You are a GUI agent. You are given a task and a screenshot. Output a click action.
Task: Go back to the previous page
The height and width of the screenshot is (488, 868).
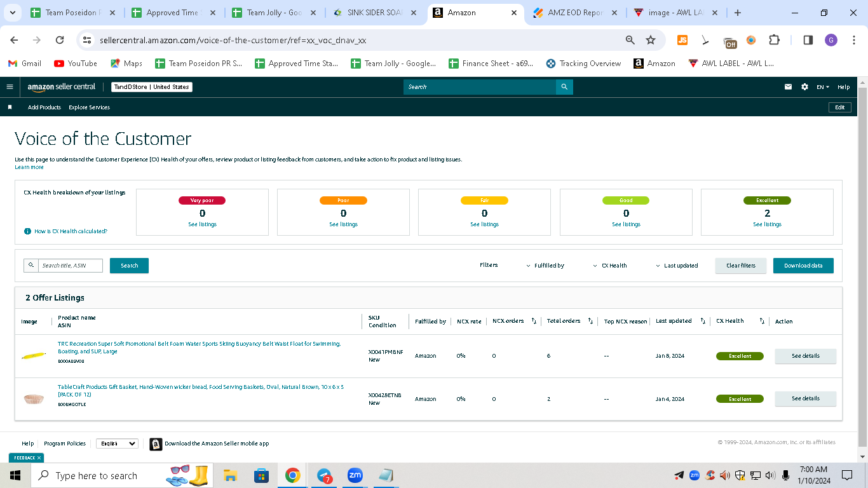click(14, 40)
